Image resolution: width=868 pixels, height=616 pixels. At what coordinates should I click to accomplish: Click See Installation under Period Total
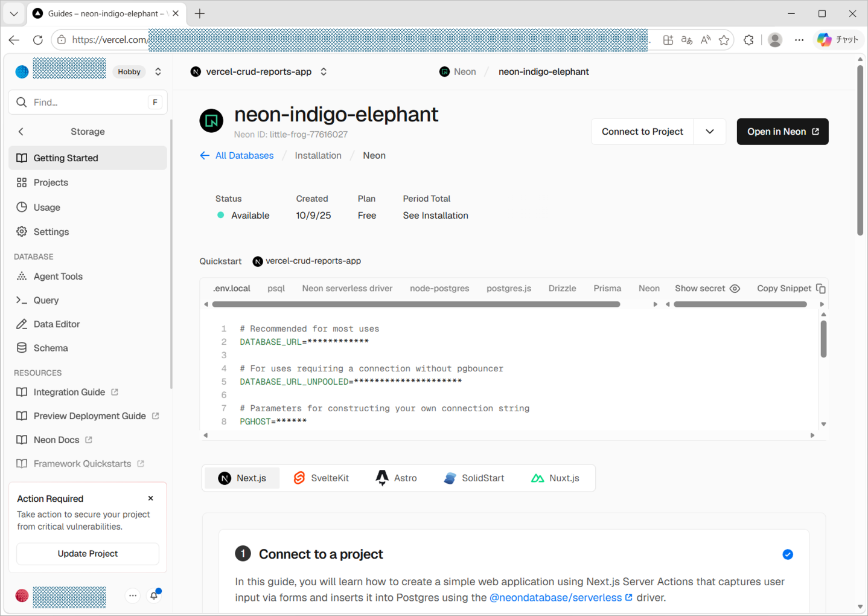click(435, 215)
